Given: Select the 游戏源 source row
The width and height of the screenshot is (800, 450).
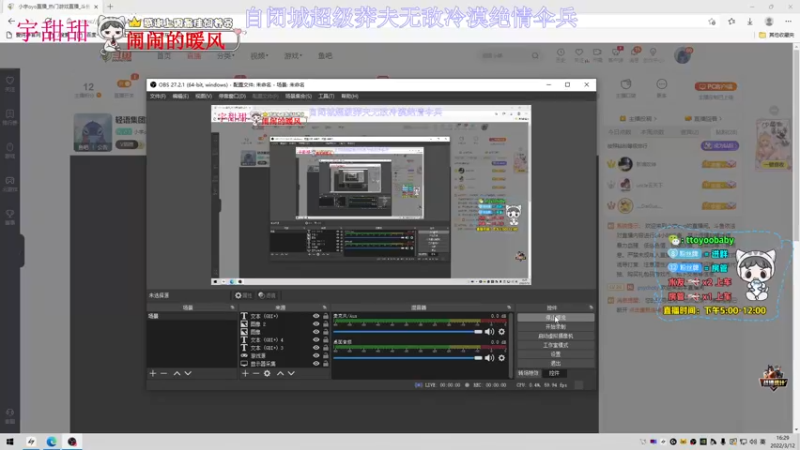Looking at the screenshot, I should [284, 356].
